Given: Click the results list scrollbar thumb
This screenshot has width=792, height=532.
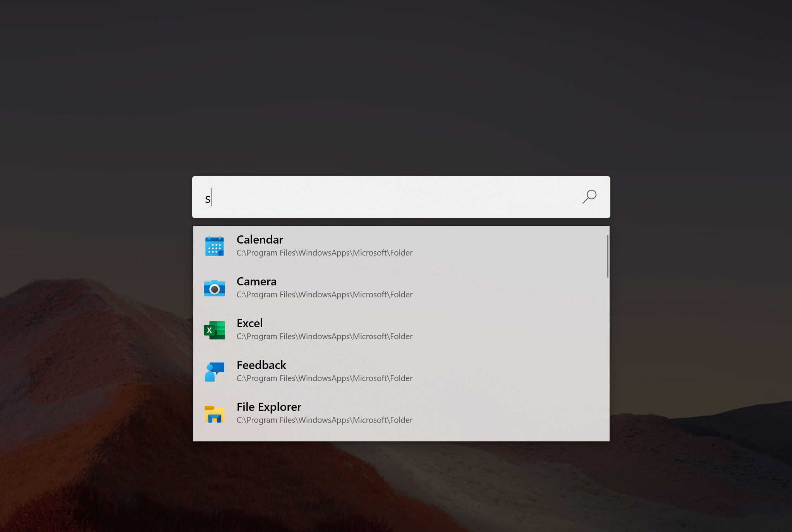Looking at the screenshot, I should click(x=608, y=256).
